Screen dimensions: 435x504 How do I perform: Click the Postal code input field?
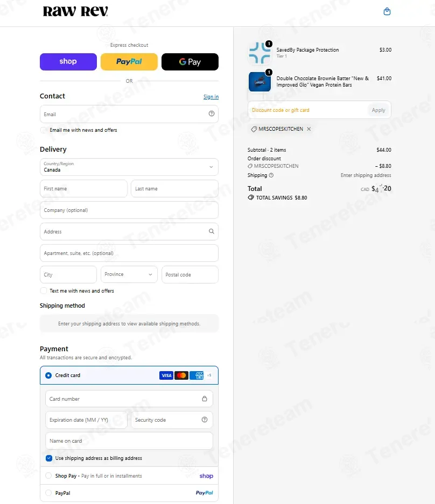coord(190,274)
